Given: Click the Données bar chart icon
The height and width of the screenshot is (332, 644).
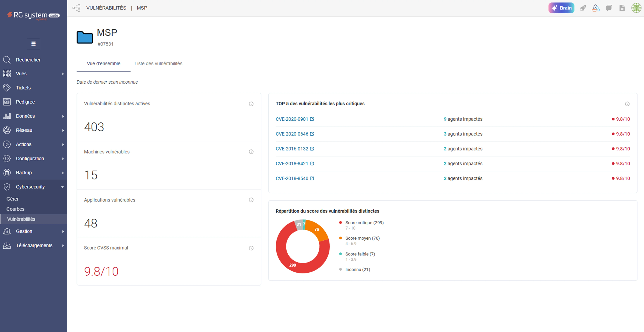Looking at the screenshot, I should (7, 116).
